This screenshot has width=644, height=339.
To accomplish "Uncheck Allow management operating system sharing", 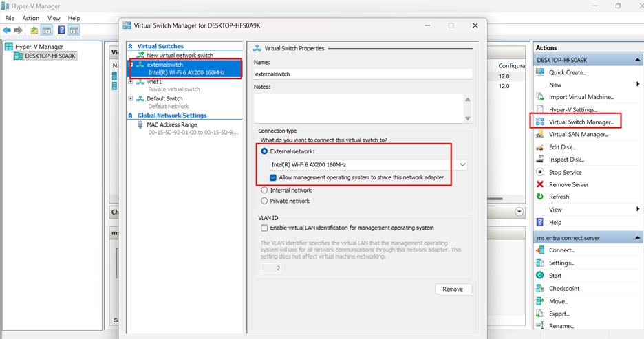I will click(x=273, y=177).
